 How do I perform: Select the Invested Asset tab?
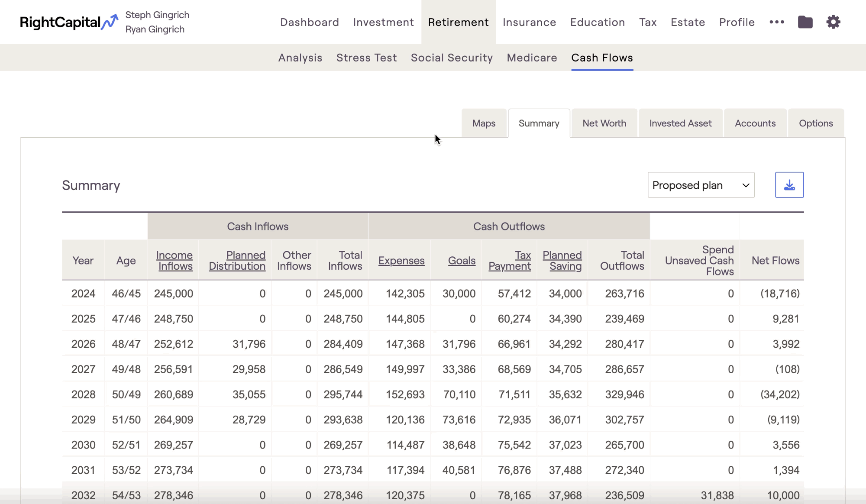(x=680, y=123)
